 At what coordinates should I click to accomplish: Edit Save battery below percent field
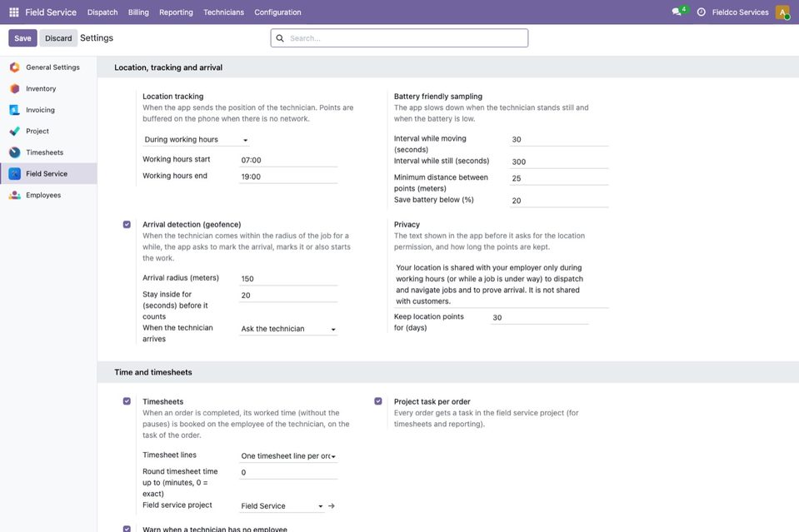pos(559,201)
